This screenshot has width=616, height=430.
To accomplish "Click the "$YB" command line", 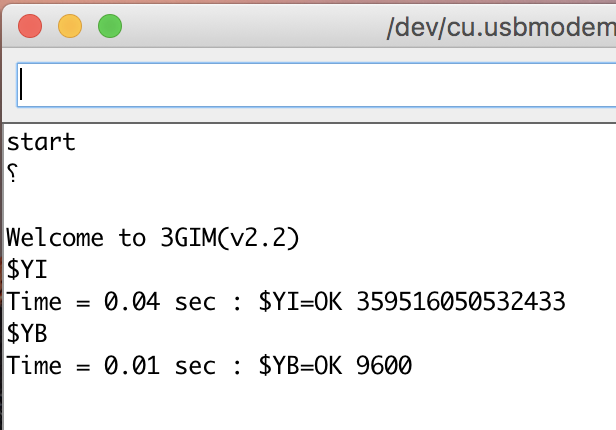I will click(x=27, y=333).
